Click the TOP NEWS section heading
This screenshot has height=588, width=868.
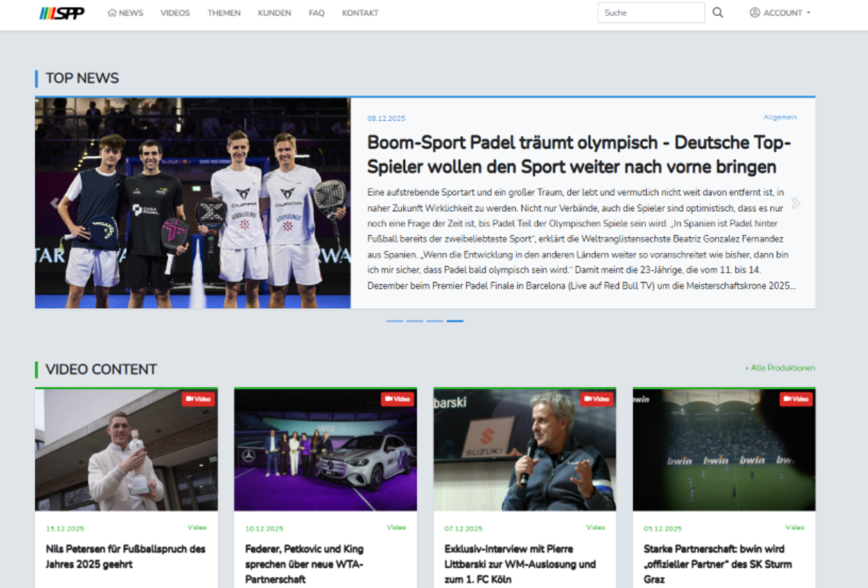[82, 78]
